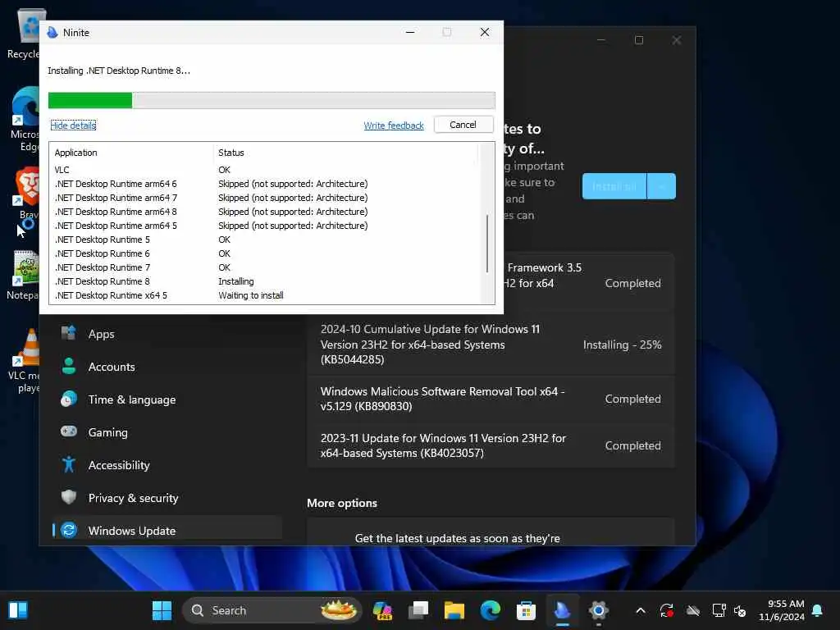Click the Time & language clock icon
The image size is (840, 630).
tap(69, 399)
